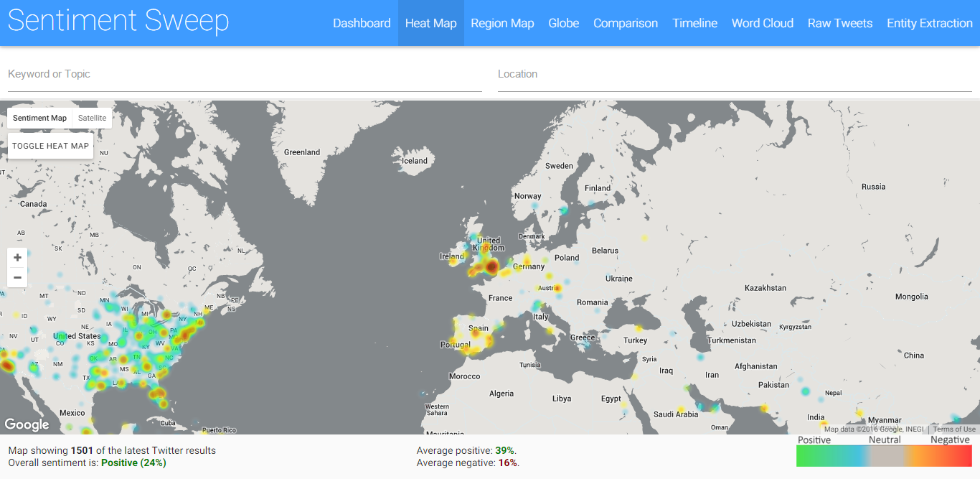The image size is (980, 479).
Task: Open the Globe view
Action: (563, 23)
